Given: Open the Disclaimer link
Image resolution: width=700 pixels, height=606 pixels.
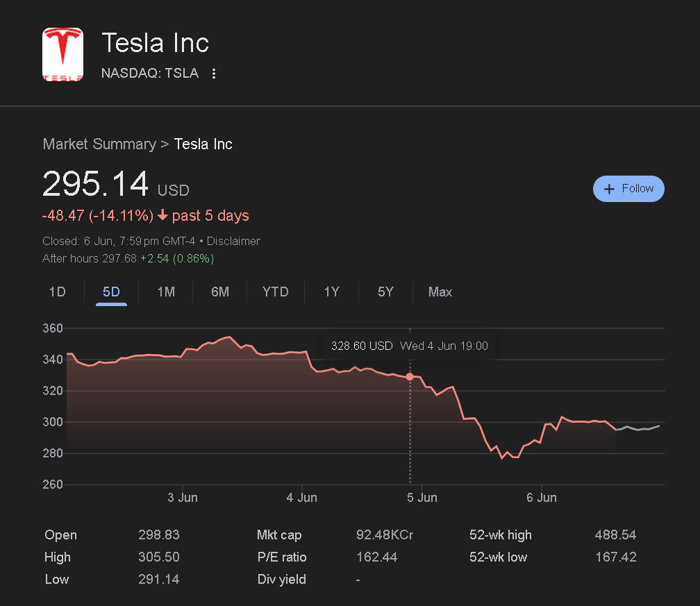Looking at the screenshot, I should click(x=233, y=241).
